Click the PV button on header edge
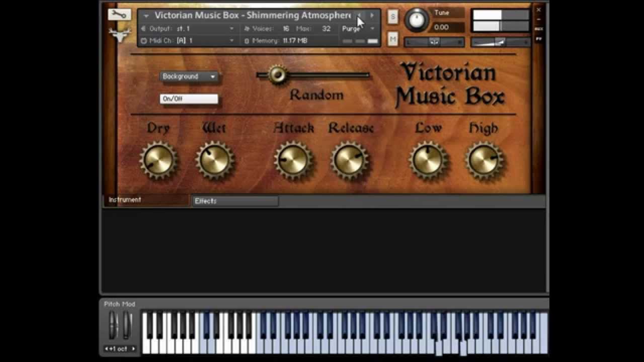Viewport: 644px width, 362px height. click(x=538, y=39)
